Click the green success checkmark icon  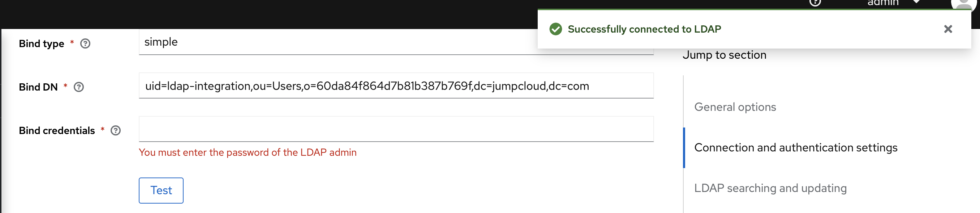tap(556, 28)
